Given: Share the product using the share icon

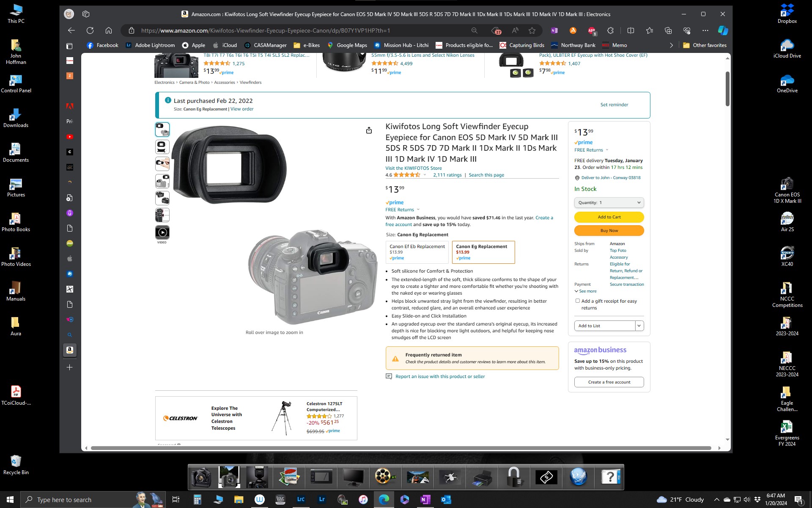Looking at the screenshot, I should click(368, 130).
